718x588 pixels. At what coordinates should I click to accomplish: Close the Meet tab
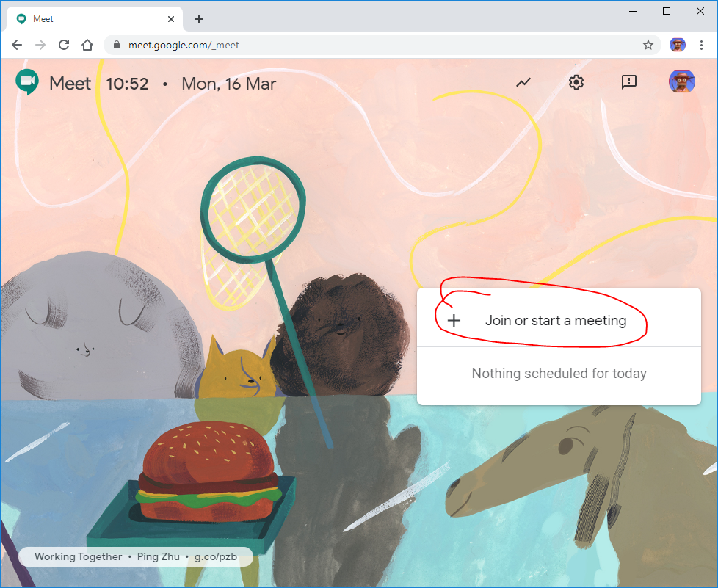(x=172, y=19)
